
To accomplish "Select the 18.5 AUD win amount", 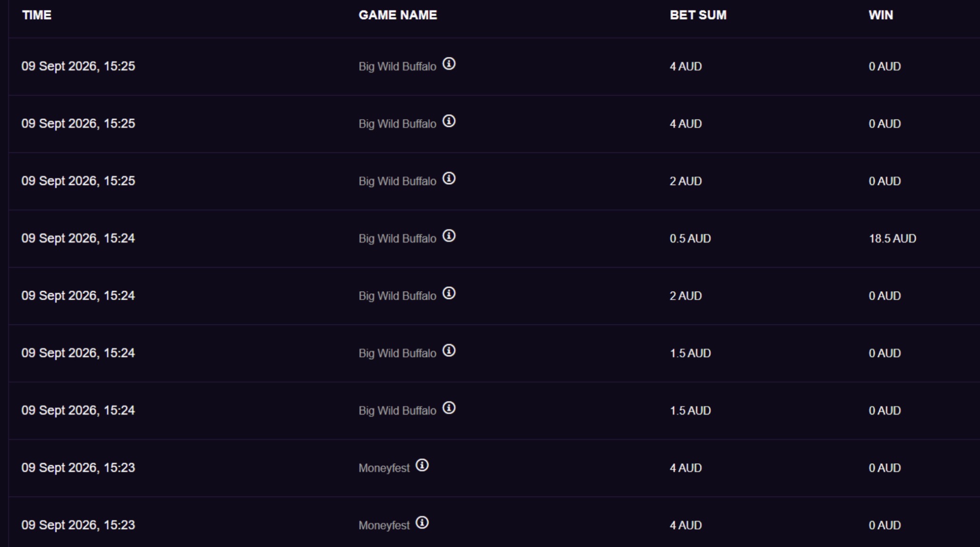I will (892, 239).
